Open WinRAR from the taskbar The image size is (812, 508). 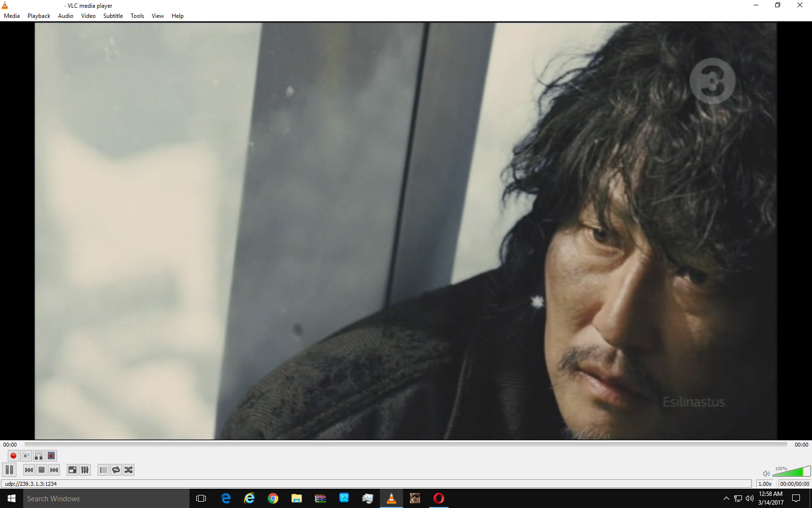(x=320, y=498)
